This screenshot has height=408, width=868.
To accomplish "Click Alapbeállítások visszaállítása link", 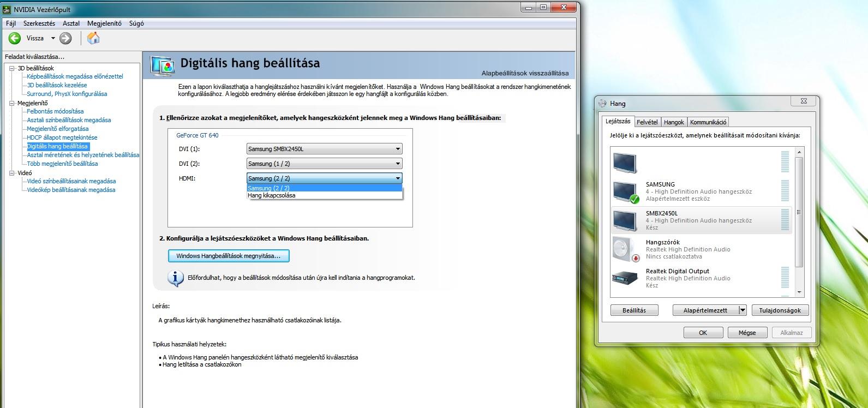I will tap(525, 73).
